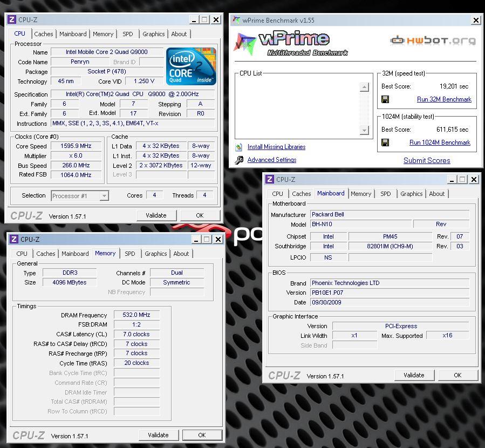The width and height of the screenshot is (485, 448).
Task: Minimize the top-left CPU-Z window
Action: click(194, 20)
